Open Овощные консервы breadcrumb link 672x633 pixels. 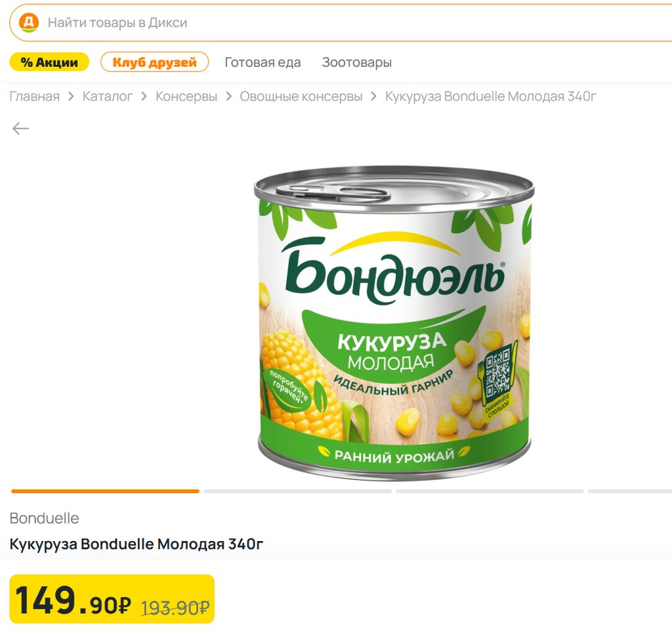301,97
